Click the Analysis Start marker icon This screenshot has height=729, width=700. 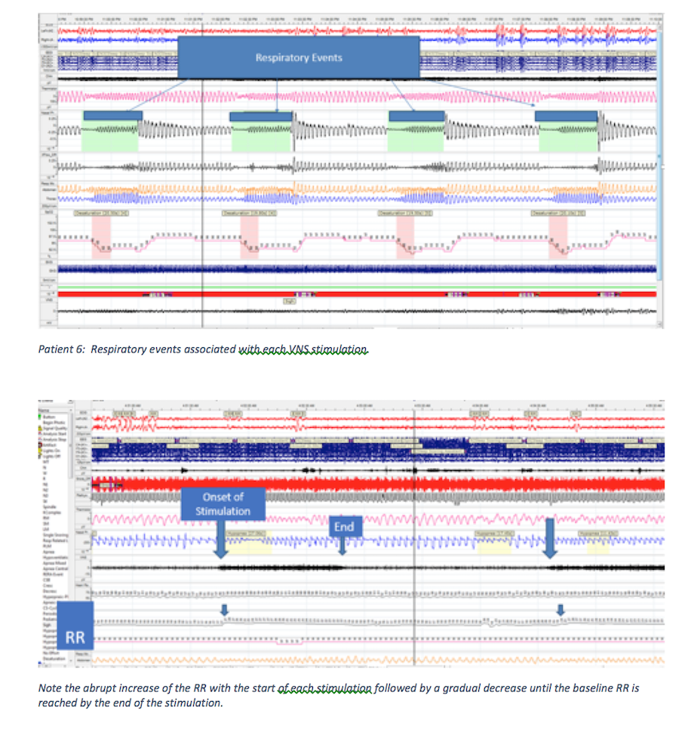click(41, 435)
